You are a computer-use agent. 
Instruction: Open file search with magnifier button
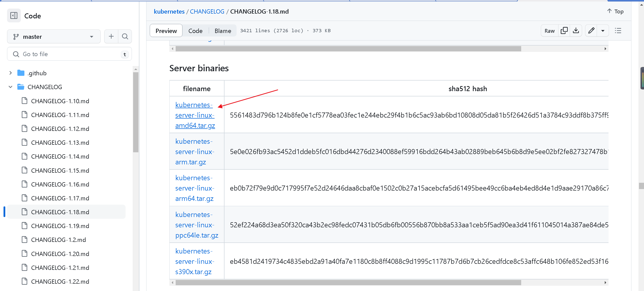coord(125,37)
